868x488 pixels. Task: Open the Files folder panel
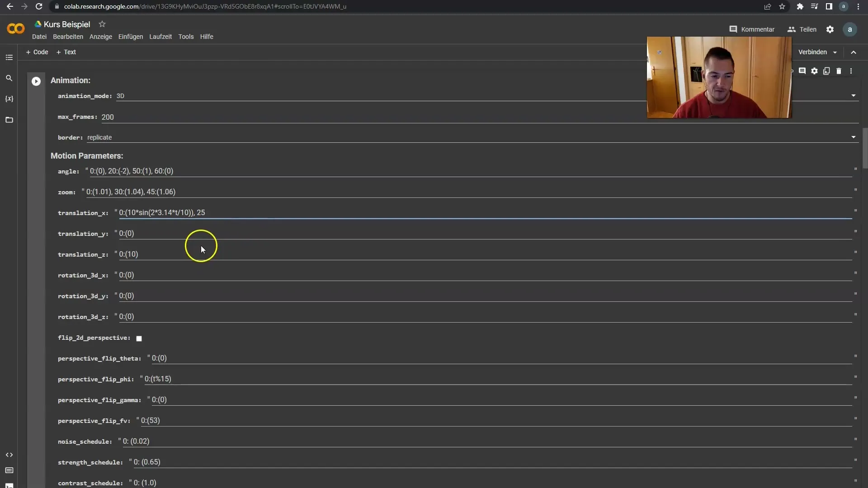click(x=9, y=120)
